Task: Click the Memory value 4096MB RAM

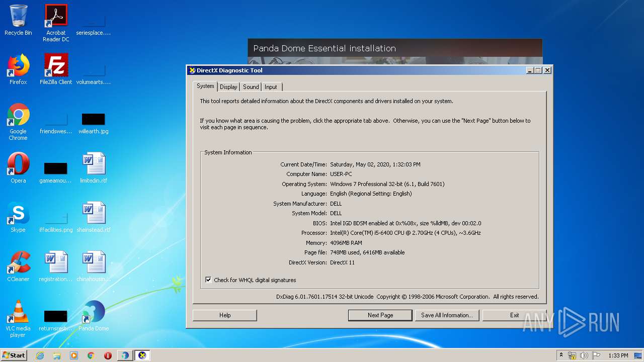Action: (346, 243)
